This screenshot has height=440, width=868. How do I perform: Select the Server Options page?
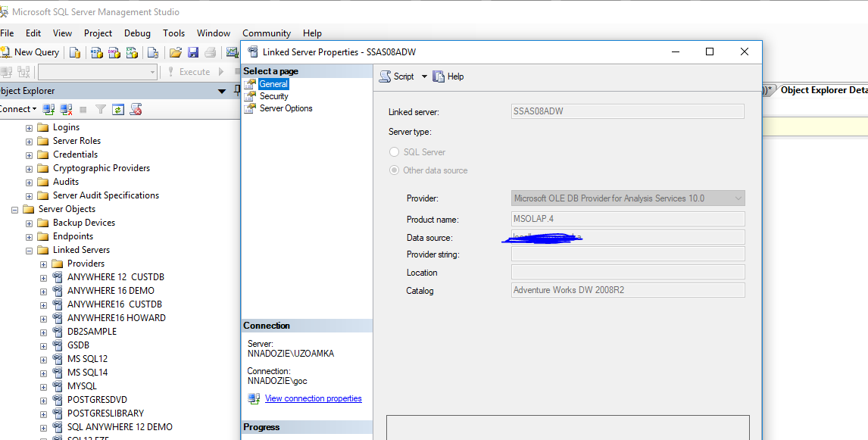pyautogui.click(x=286, y=108)
